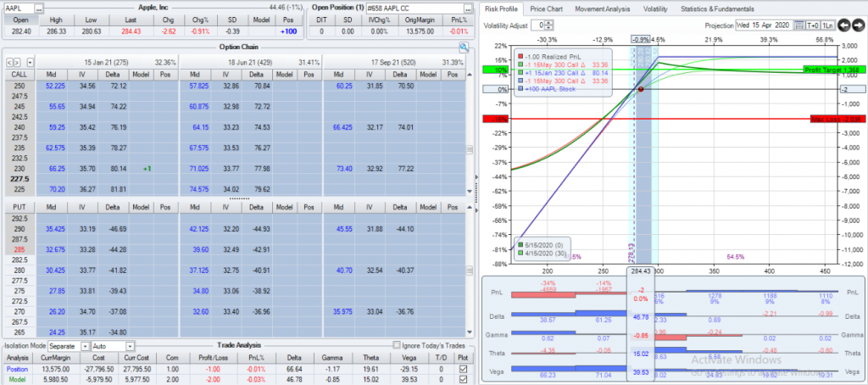Click the 17 Sep 21 (520) expiration header

(393, 63)
